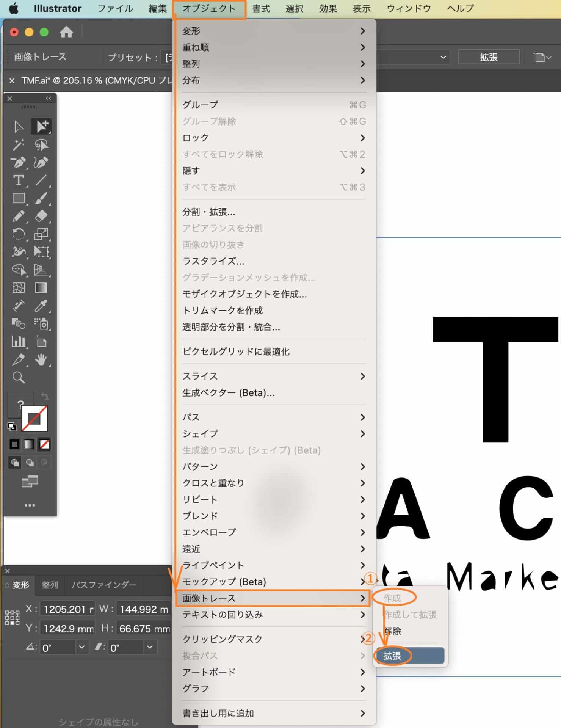Viewport: 561px width, 728px height.
Task: Select the Gradient tool
Action: tap(41, 288)
